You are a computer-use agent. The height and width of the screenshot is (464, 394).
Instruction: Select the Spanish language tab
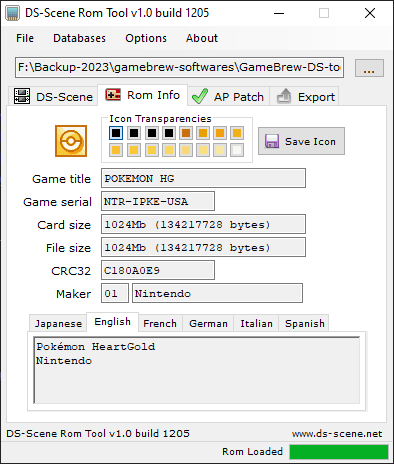coord(304,323)
